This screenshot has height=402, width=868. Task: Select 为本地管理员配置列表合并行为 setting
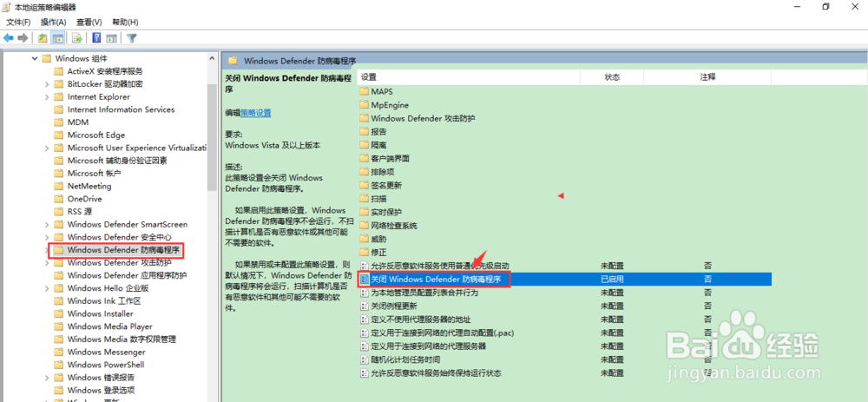(424, 293)
